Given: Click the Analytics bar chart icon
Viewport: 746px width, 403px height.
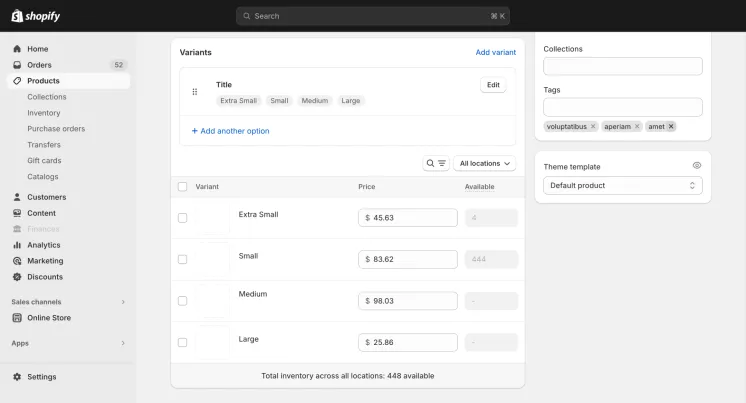Looking at the screenshot, I should (17, 245).
